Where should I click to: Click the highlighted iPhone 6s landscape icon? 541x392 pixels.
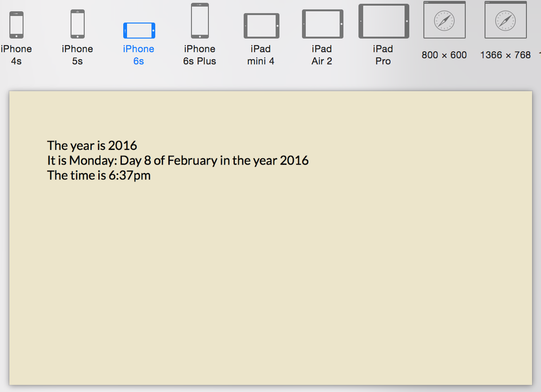[x=139, y=31]
